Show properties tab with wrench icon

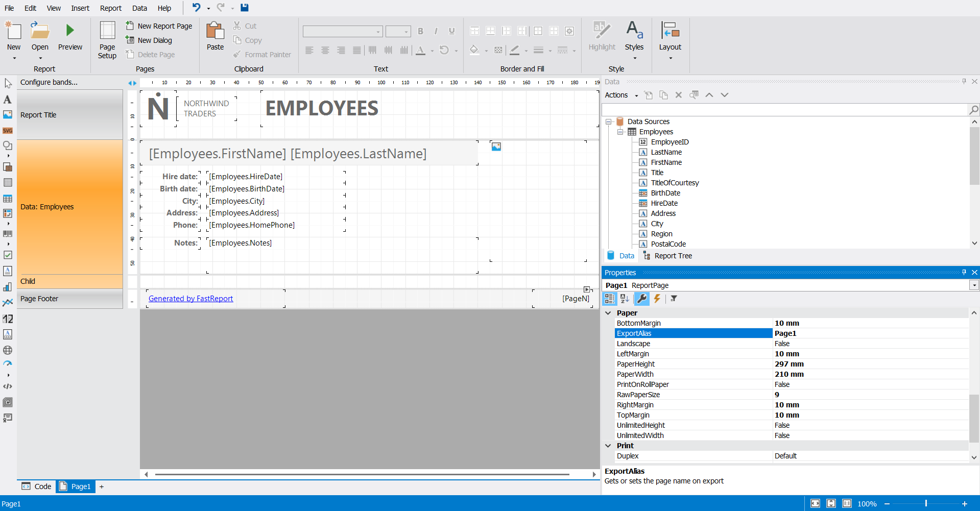tap(642, 299)
